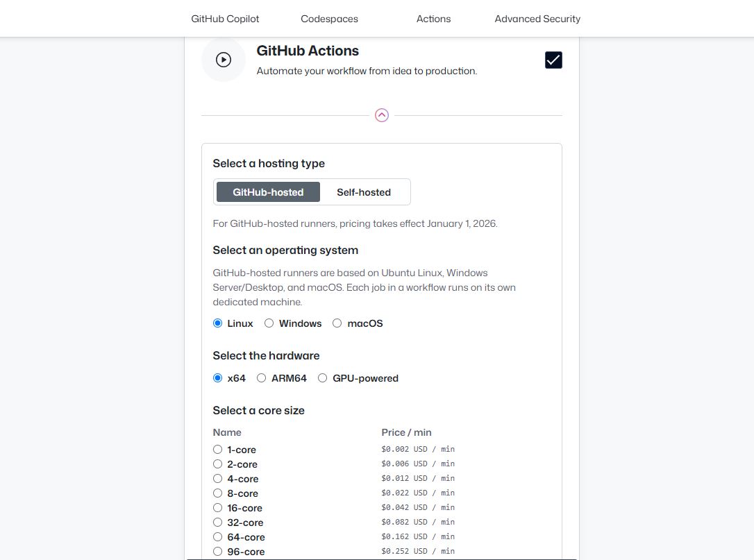Select Windows as the operating system
The height and width of the screenshot is (560, 754).
click(269, 323)
